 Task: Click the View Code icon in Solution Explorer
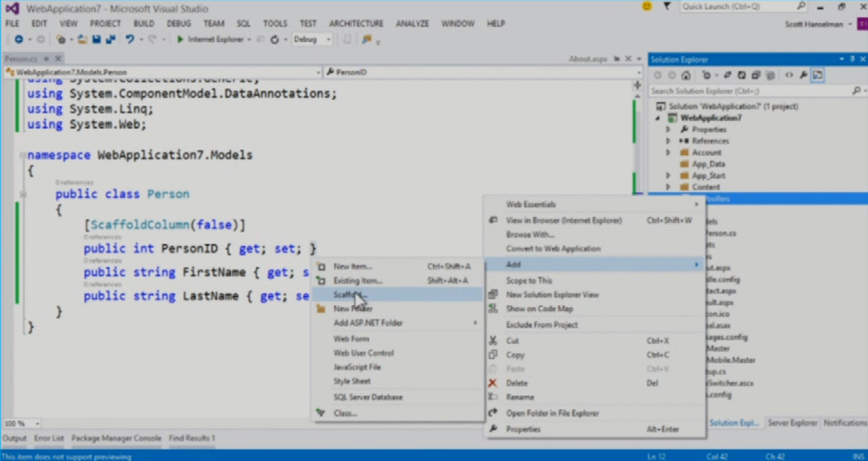click(789, 75)
